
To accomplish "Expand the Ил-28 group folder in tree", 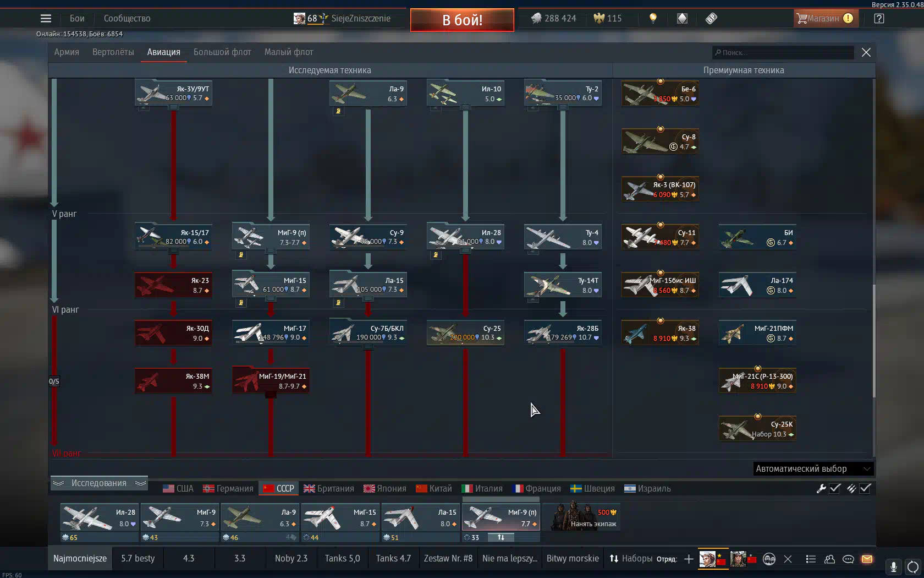I will pos(465,237).
